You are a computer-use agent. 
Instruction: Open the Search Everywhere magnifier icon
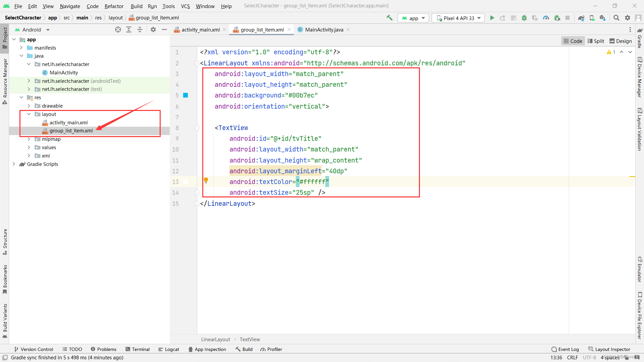(x=616, y=18)
